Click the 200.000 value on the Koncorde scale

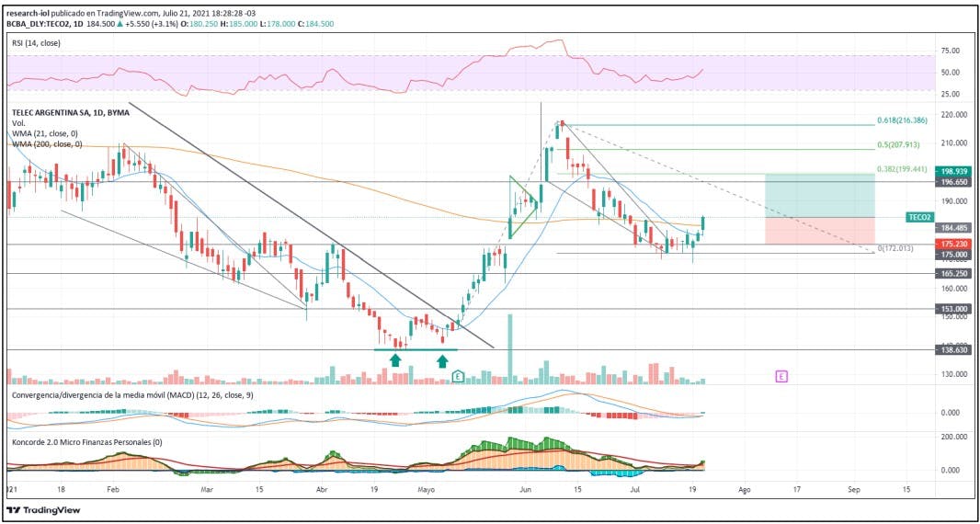[x=953, y=437]
